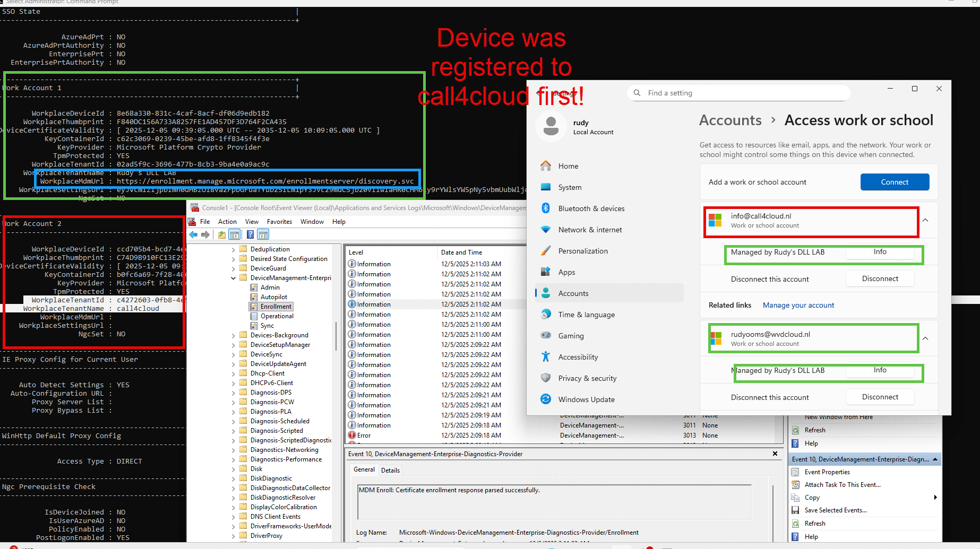
Task: Click Save Selected Events in the Actions pane
Action: pyautogui.click(x=836, y=510)
